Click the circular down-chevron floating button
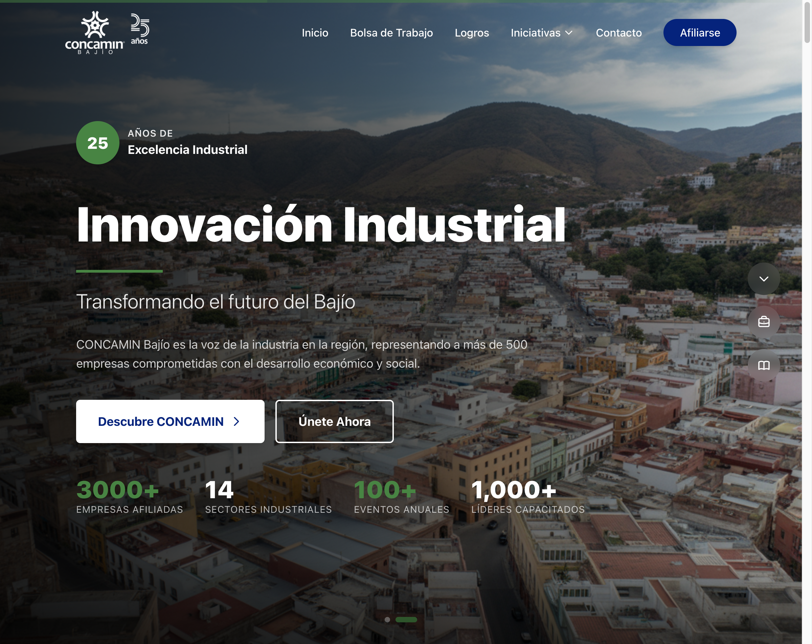The height and width of the screenshot is (644, 812). pyautogui.click(x=764, y=279)
